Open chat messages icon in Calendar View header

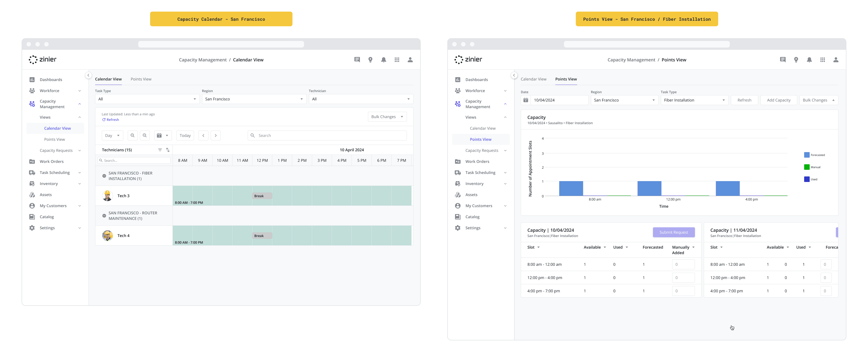pyautogui.click(x=357, y=60)
